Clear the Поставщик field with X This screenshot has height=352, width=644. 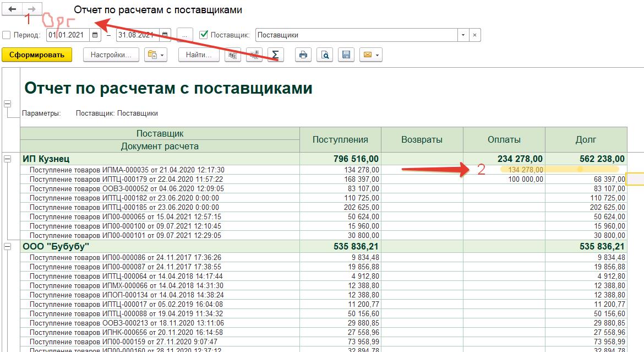click(475, 35)
